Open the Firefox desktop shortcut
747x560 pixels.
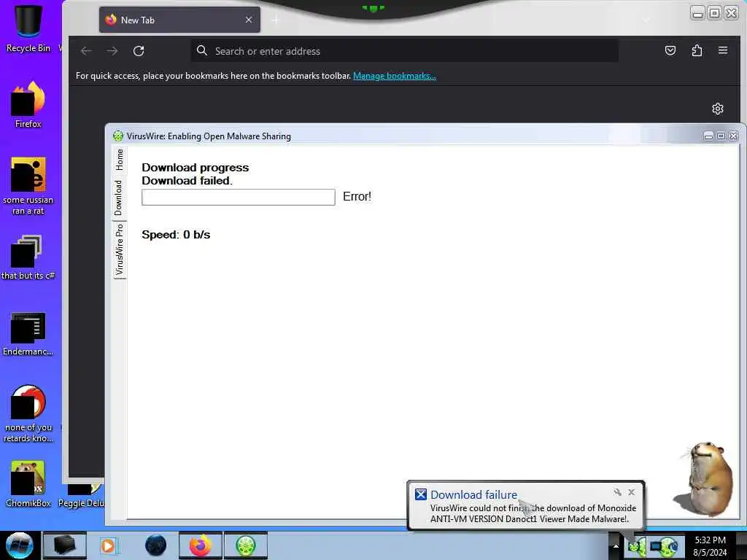[x=28, y=105]
